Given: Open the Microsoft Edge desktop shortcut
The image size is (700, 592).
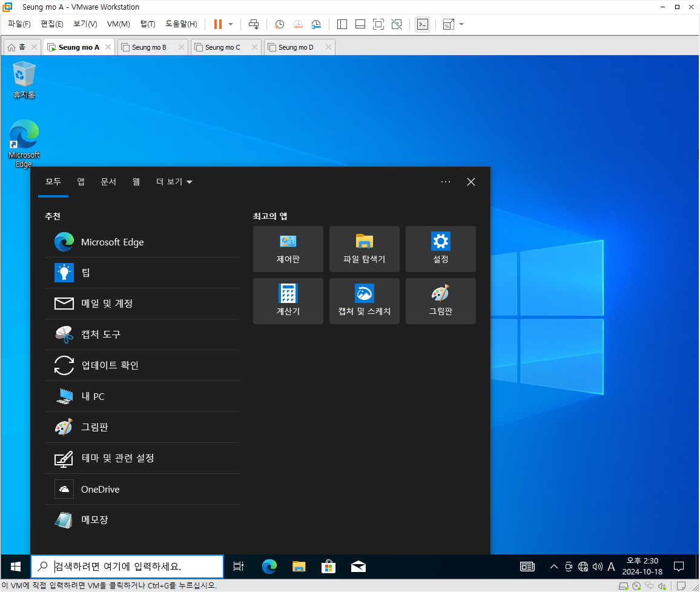Looking at the screenshot, I should coord(24,144).
